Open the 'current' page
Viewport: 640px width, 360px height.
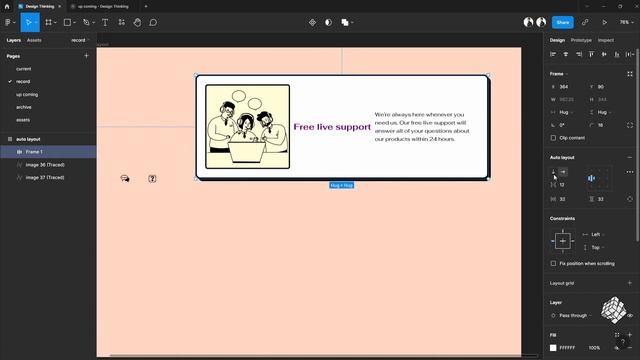tap(24, 69)
